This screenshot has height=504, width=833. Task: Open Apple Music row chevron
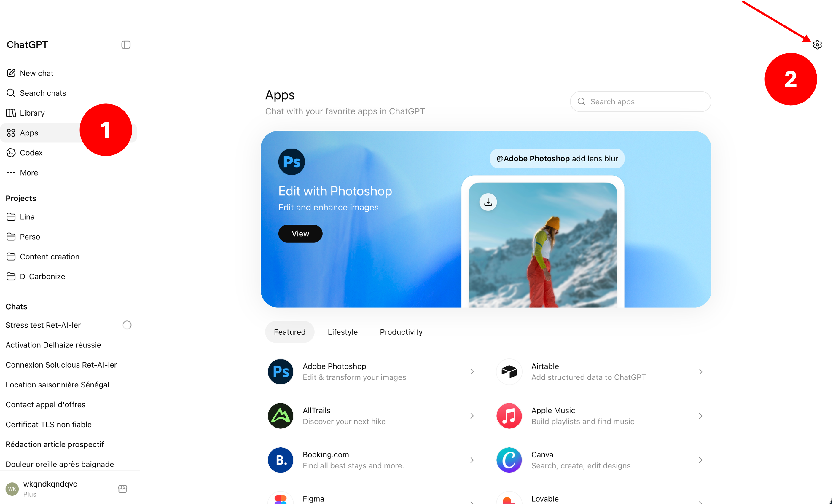(x=700, y=416)
